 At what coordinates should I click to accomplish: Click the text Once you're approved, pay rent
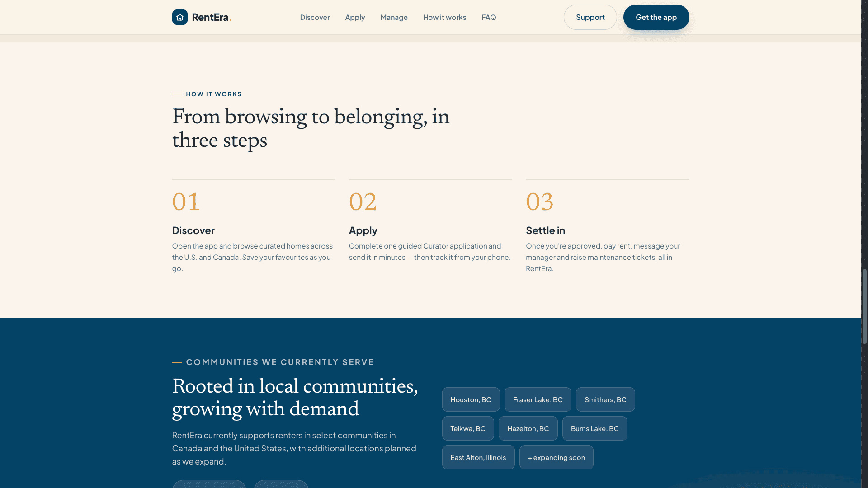pyautogui.click(x=603, y=257)
